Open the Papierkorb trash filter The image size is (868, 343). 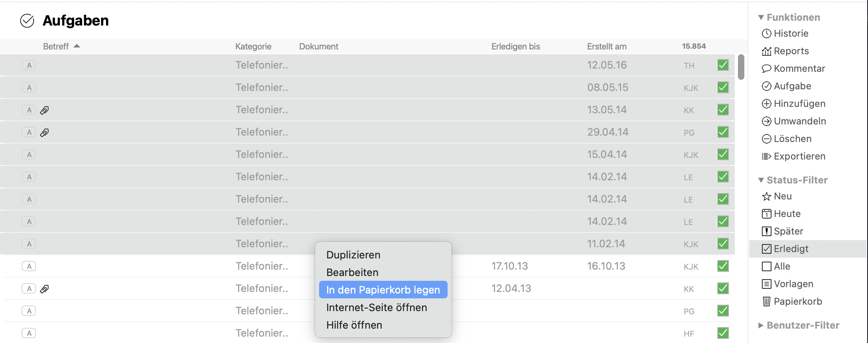(797, 302)
